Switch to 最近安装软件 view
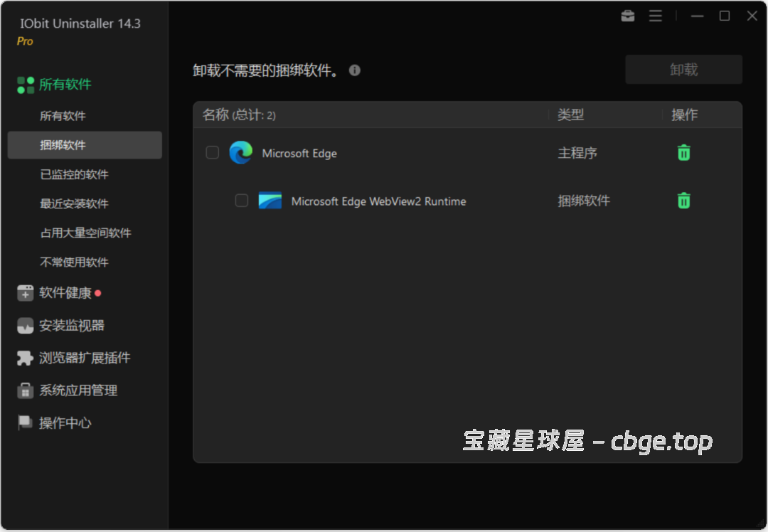 point(74,203)
